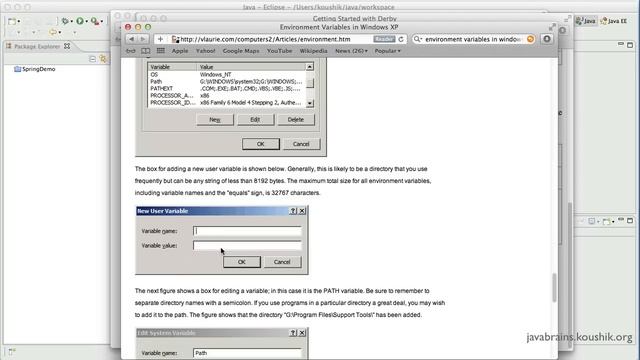640x360 pixels.
Task: Expand the Run configurations dropdown arrow
Action: [x=87, y=21]
